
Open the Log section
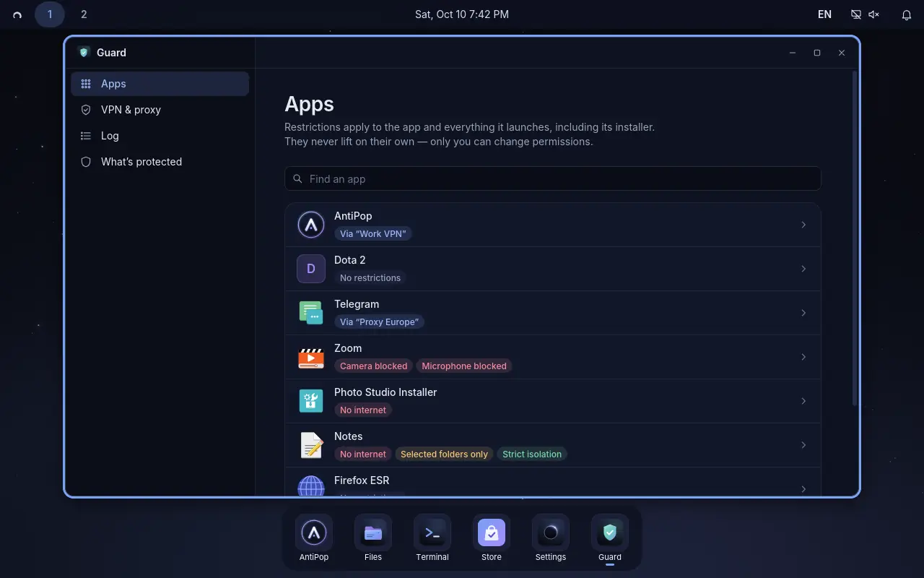pyautogui.click(x=160, y=136)
